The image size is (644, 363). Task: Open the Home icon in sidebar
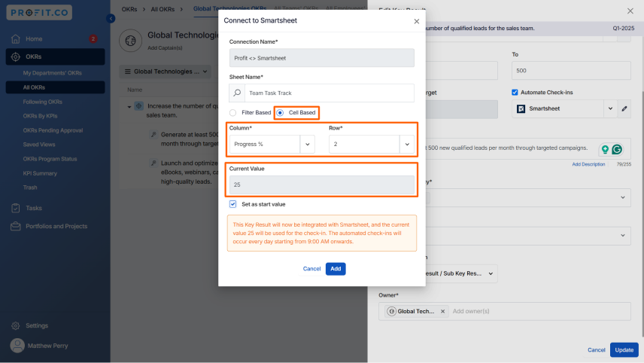[16, 38]
